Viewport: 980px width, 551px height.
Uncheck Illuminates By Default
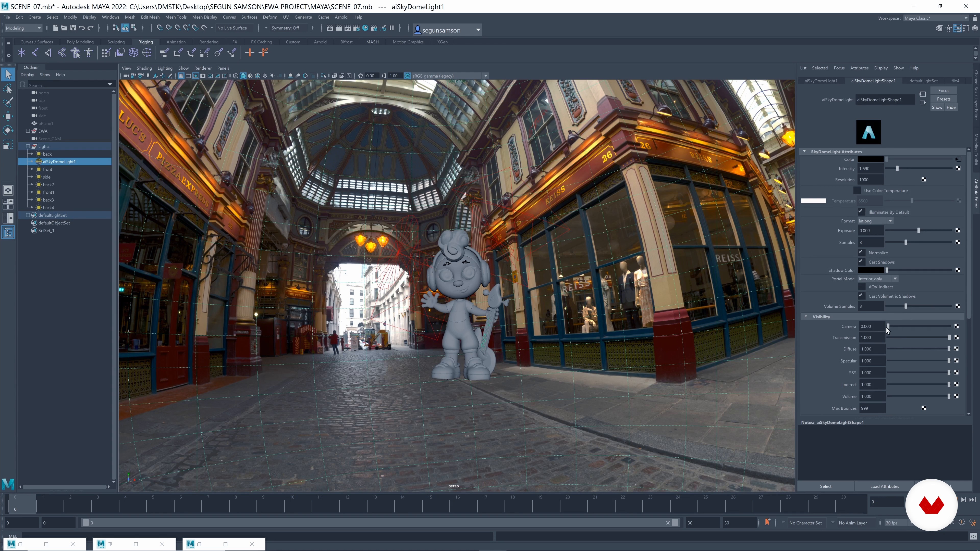coord(861,212)
